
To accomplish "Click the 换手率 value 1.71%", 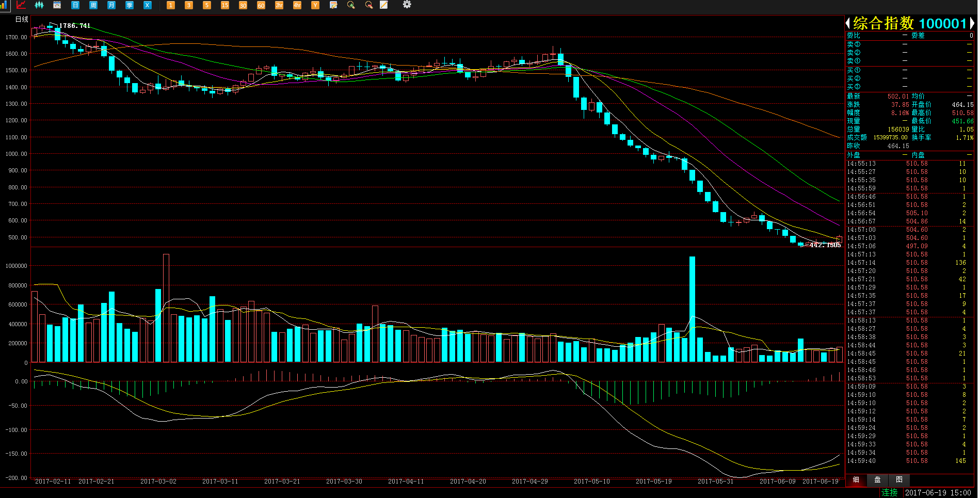I will (965, 138).
